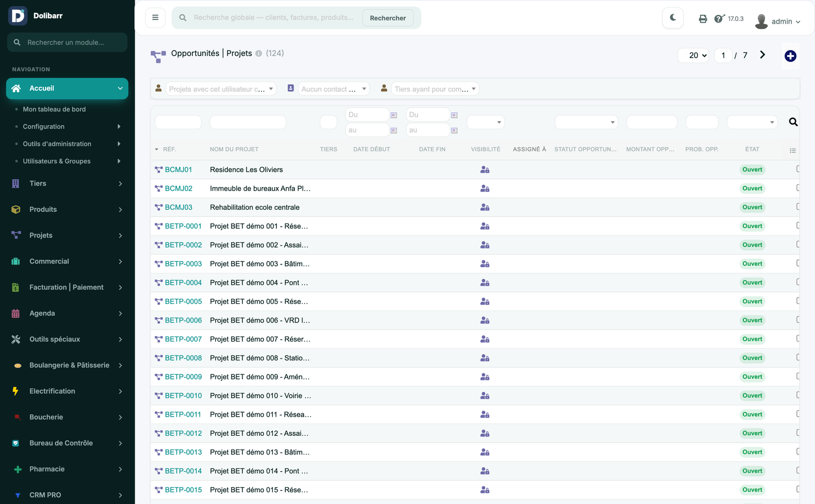Screen dimensions: 815x504
Task: Open column selector list icon
Action: click(x=792, y=150)
